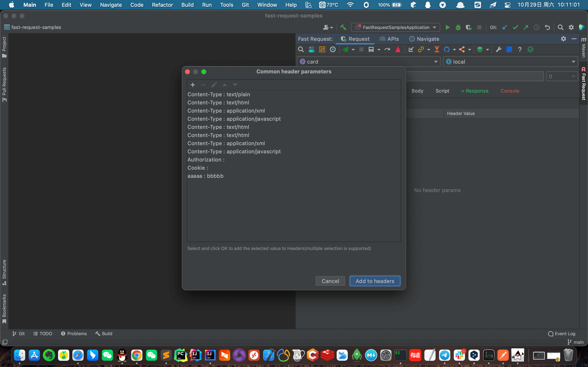Select the aaaaa : bbbbb header entry
This screenshot has width=588, height=367.
click(205, 176)
